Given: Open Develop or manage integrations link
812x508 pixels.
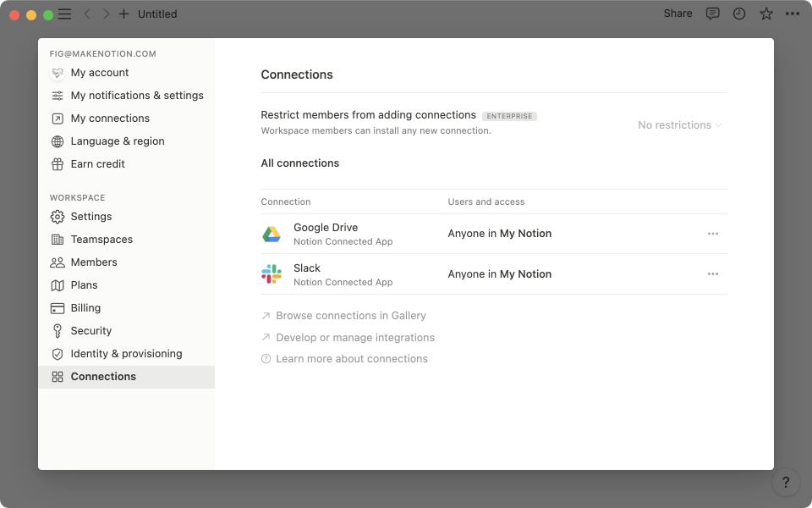Looking at the screenshot, I should (x=354, y=338).
